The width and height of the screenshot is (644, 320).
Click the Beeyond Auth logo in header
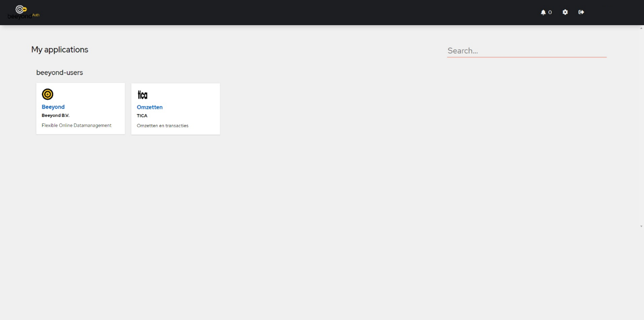[x=23, y=12]
